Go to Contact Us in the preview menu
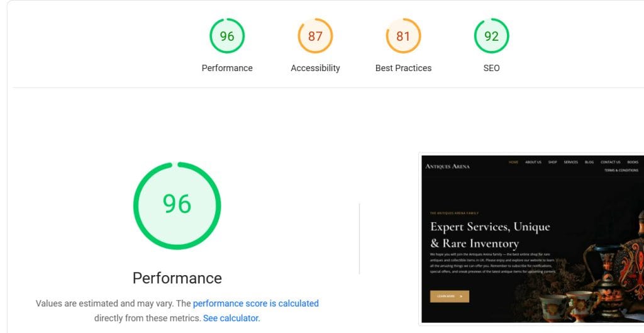 pos(610,162)
